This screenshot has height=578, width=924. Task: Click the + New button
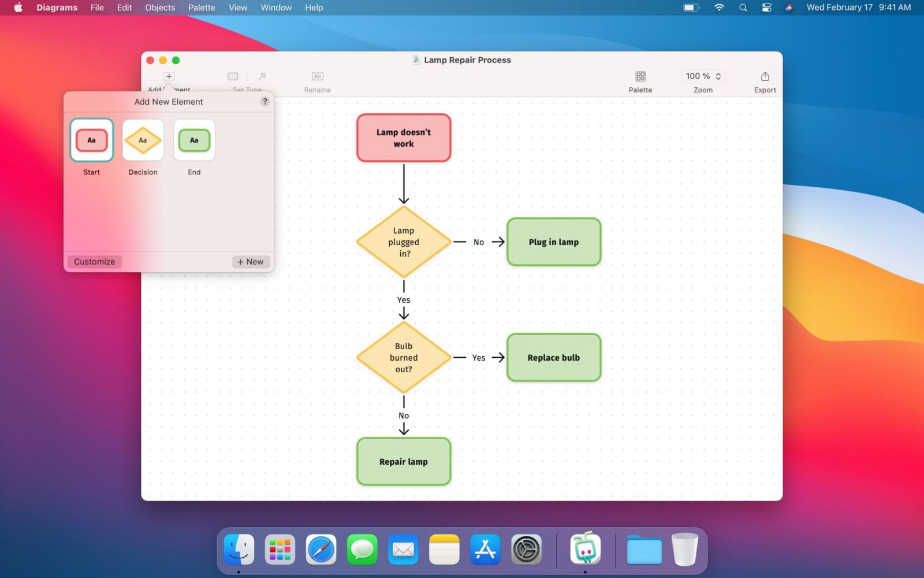pyautogui.click(x=251, y=262)
